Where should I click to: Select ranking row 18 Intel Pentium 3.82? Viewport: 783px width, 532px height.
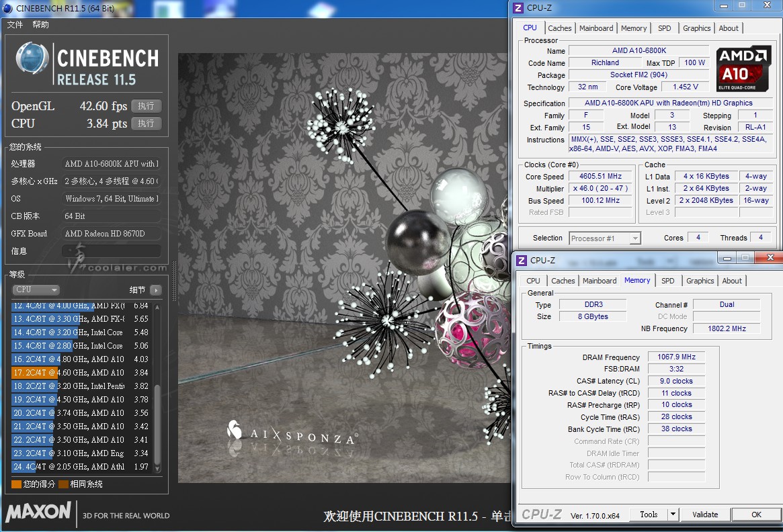click(x=81, y=386)
